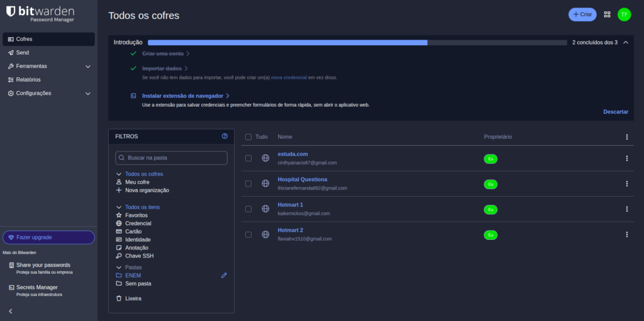The width and height of the screenshot is (644, 321).
Task: Click the globe icon for Hotmart 1
Action: coord(265,209)
